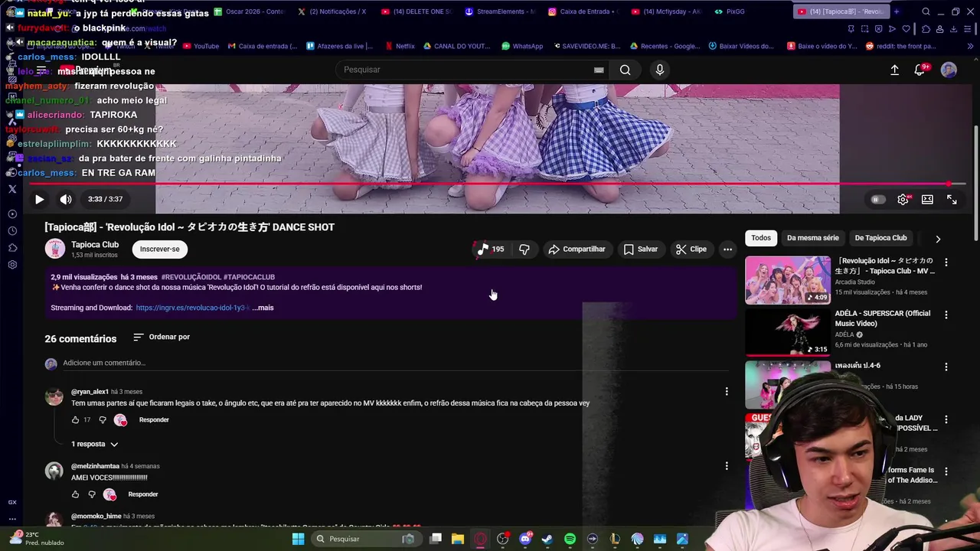Viewport: 980px width, 551px height.
Task: Open the ADÉLA SUPERSCAR video thumbnail
Action: [787, 332]
